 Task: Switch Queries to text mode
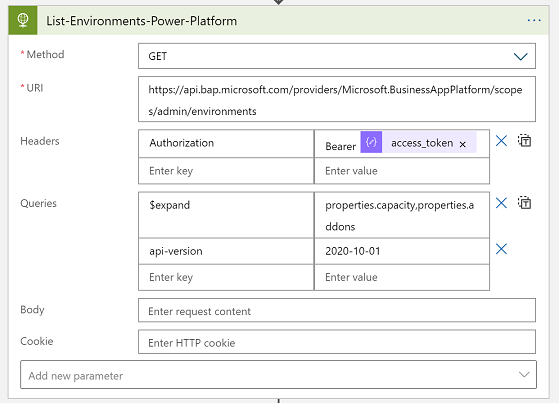point(524,203)
